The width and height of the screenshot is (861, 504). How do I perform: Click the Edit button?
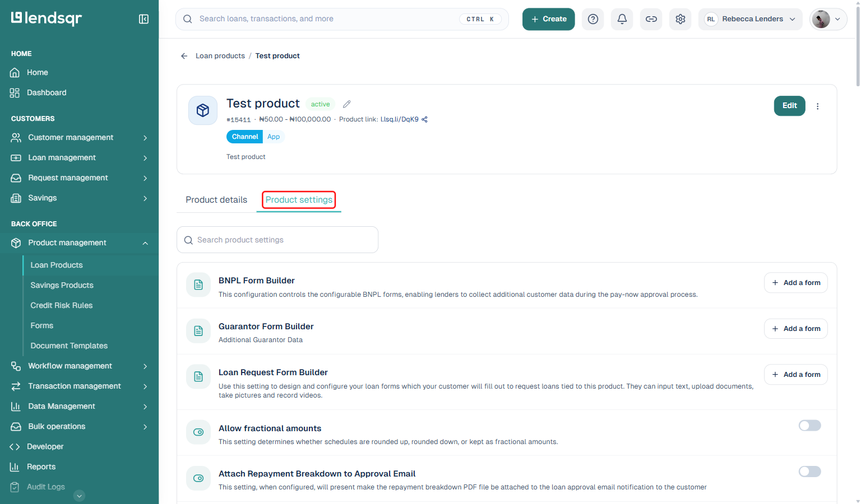click(x=790, y=106)
